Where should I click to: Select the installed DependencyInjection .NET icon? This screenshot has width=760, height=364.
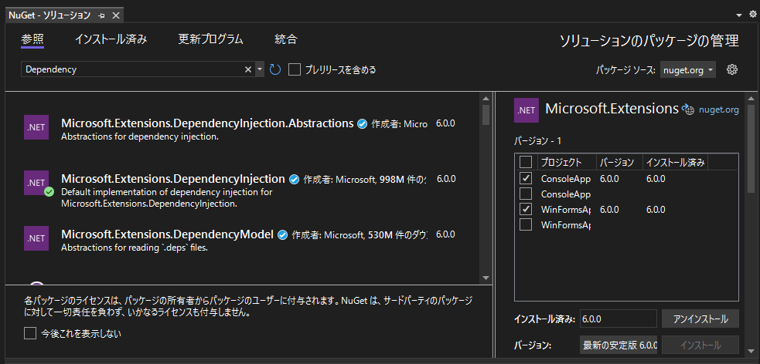click(x=36, y=183)
